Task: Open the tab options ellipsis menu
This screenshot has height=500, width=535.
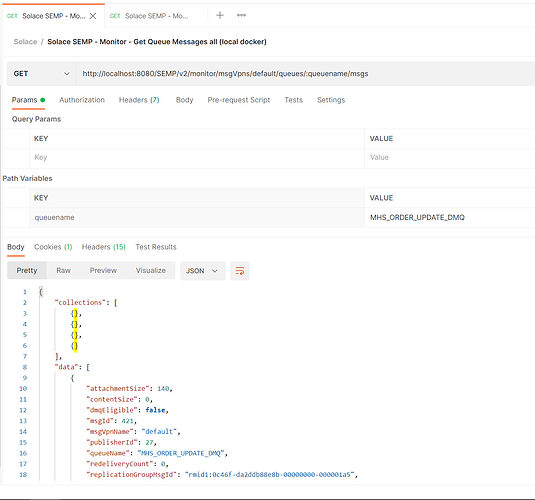Action: click(x=241, y=15)
